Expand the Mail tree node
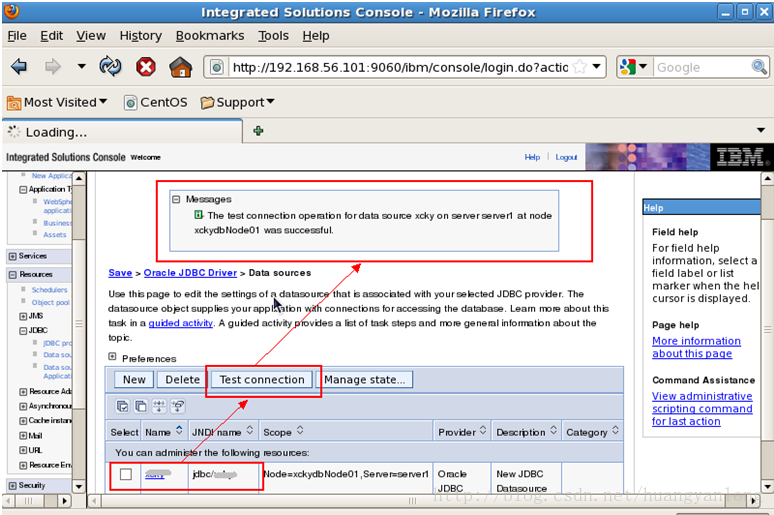This screenshot has width=774, height=515. (23, 436)
